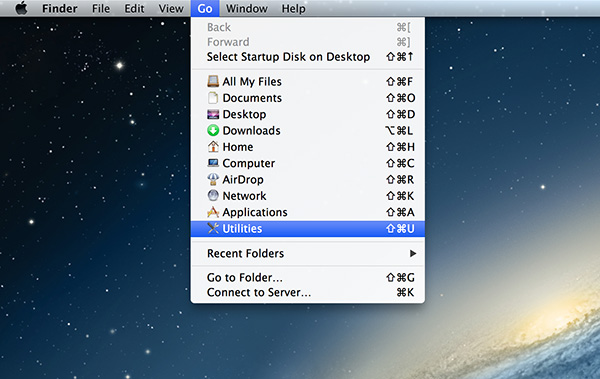Click the Desktop picture icon
The image size is (600, 379).
[x=213, y=114]
